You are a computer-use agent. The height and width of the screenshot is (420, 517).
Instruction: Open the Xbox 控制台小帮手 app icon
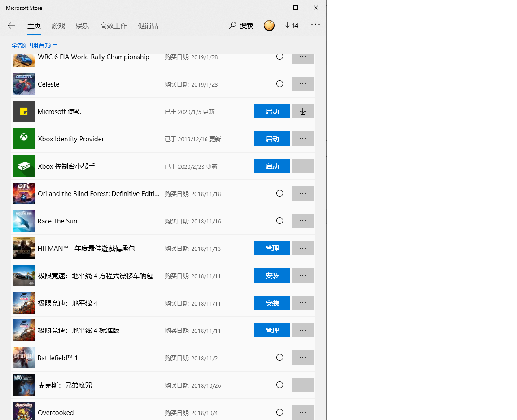(x=24, y=166)
